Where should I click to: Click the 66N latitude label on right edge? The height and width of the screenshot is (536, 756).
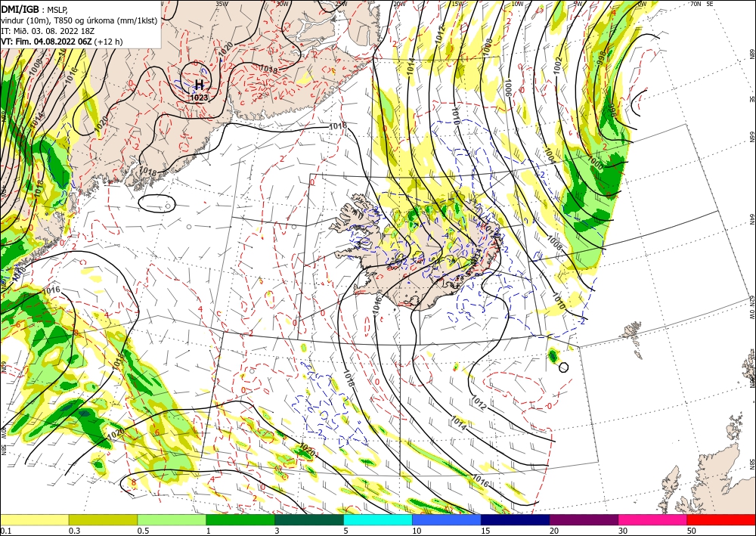(x=752, y=138)
